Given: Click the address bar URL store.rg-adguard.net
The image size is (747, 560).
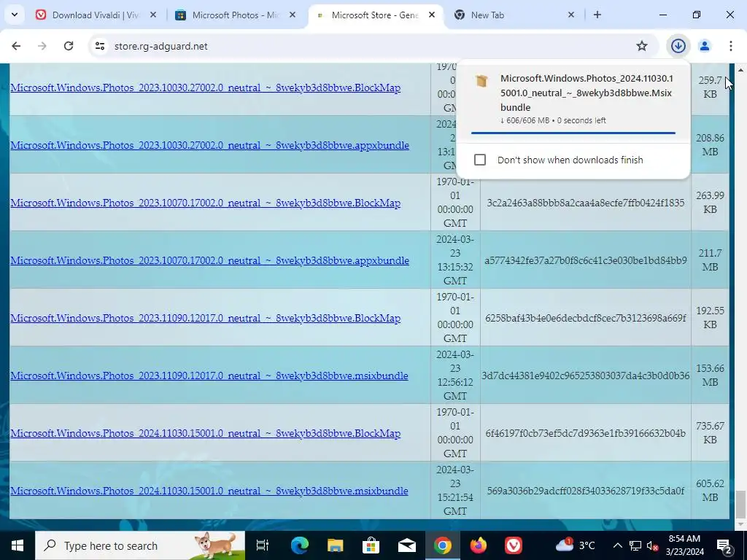Looking at the screenshot, I should tap(161, 46).
